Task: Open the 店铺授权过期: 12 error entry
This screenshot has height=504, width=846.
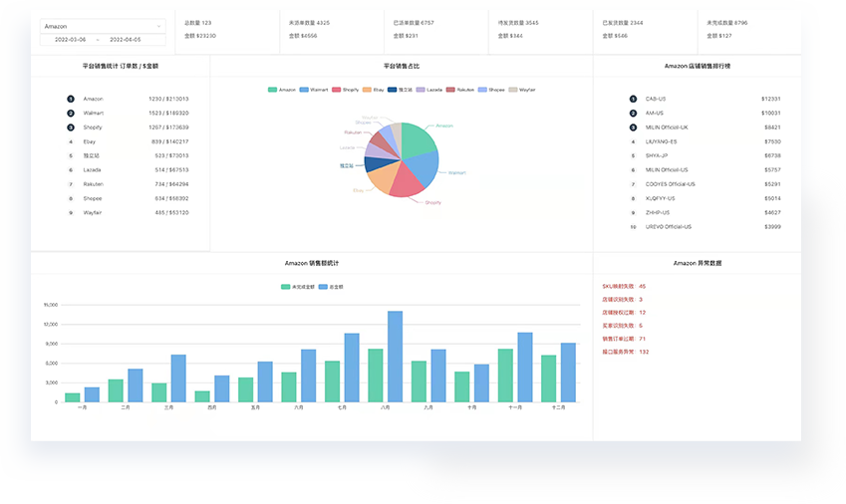Action: click(x=624, y=313)
